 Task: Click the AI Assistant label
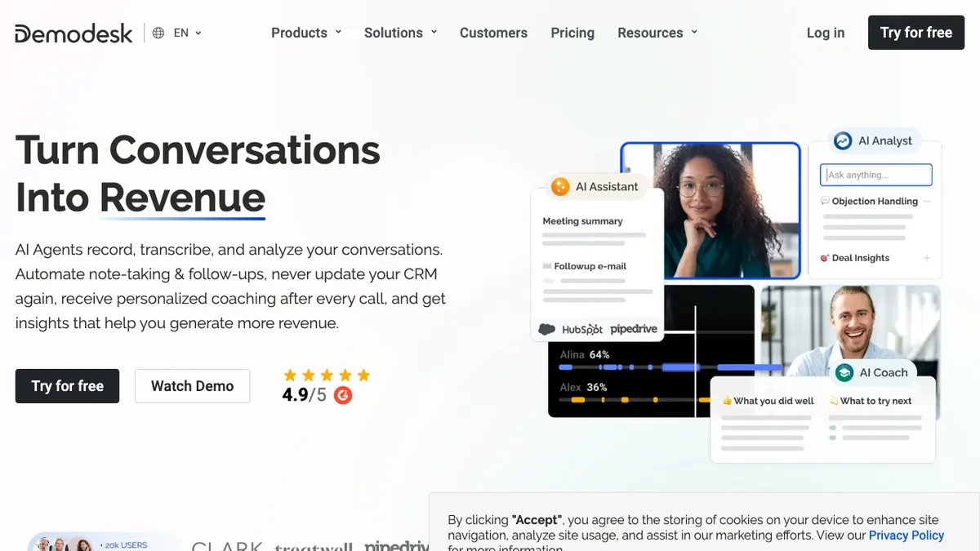(607, 187)
